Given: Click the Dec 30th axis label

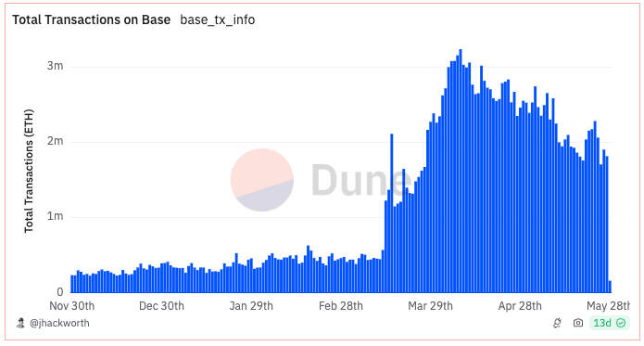Looking at the screenshot, I should 161,306.
